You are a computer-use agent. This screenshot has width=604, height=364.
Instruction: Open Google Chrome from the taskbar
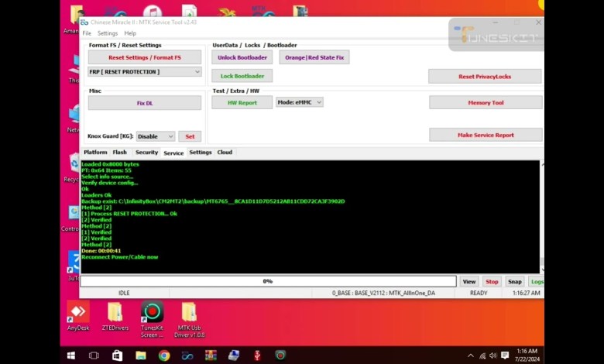pyautogui.click(x=164, y=355)
